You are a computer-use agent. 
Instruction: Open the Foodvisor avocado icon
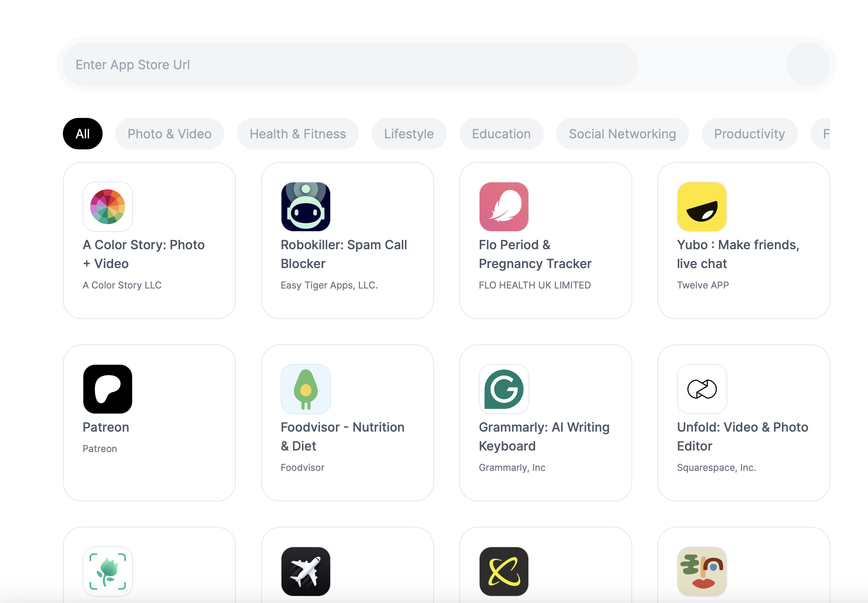(x=306, y=389)
